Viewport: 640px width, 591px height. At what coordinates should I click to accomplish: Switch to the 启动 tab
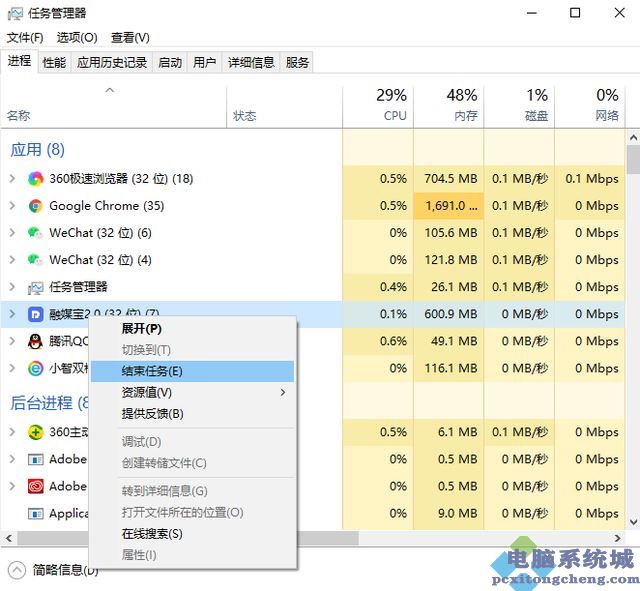click(x=170, y=62)
